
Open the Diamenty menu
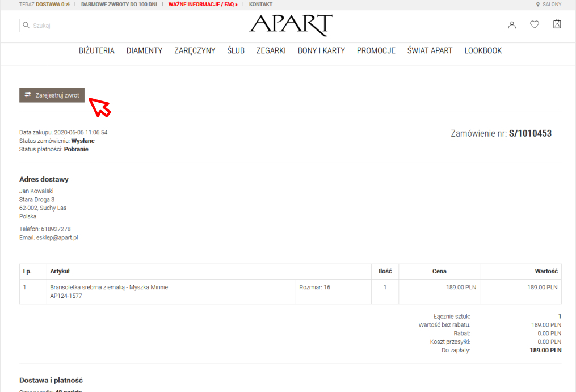click(x=144, y=51)
